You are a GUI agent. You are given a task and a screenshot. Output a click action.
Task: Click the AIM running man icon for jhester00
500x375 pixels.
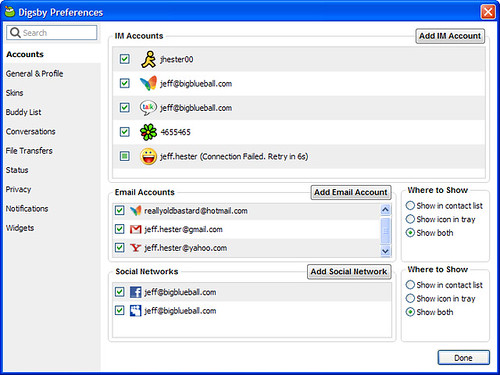click(x=148, y=59)
